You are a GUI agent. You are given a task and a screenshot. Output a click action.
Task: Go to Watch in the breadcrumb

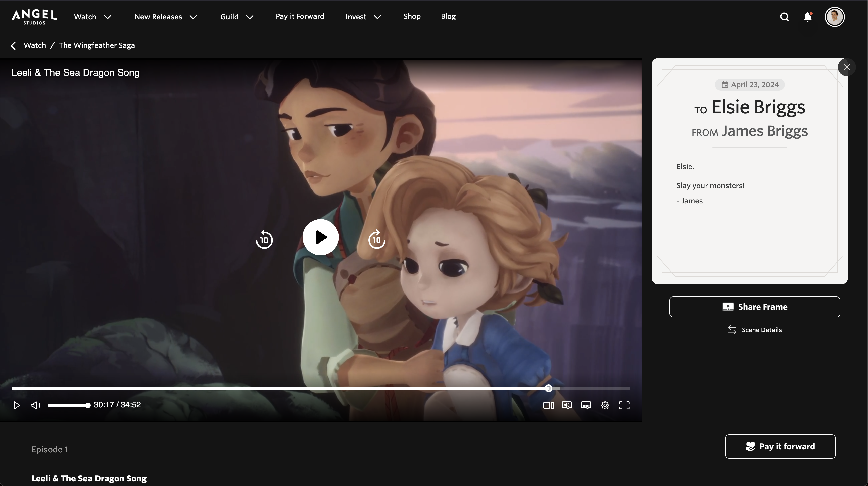coord(35,45)
